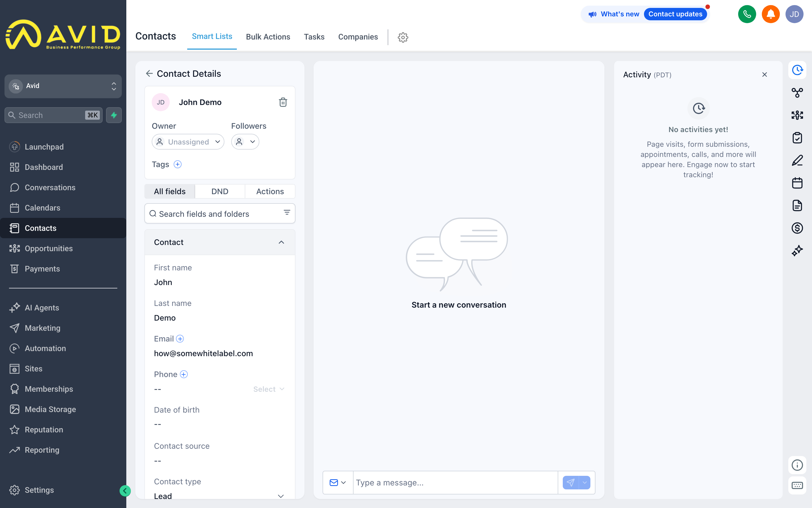The height and width of the screenshot is (508, 812).
Task: Go back using Contact Details arrow
Action: pos(149,74)
